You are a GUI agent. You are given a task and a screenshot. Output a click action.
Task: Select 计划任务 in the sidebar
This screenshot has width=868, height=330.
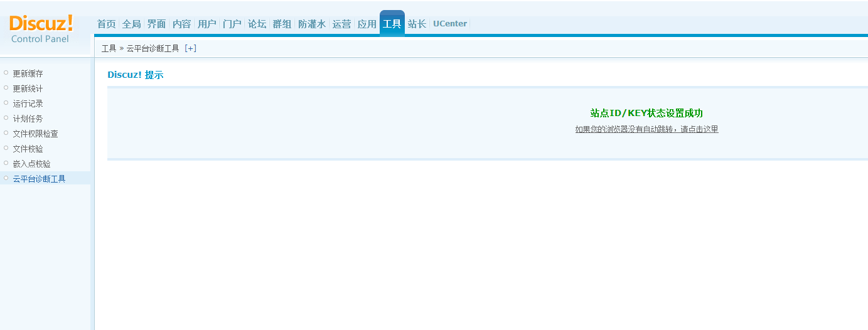point(28,119)
